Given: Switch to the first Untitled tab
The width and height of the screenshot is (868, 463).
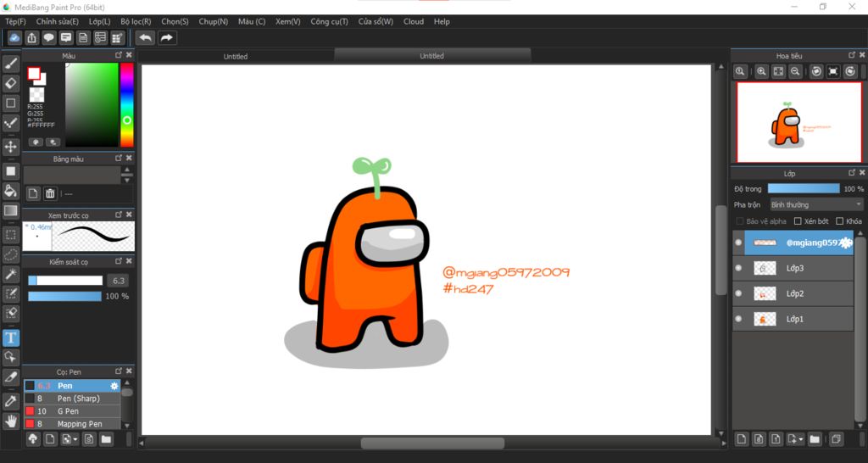Looking at the screenshot, I should 236,57.
